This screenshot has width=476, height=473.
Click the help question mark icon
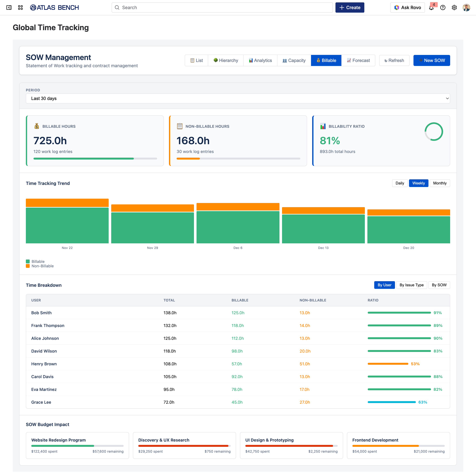pyautogui.click(x=443, y=8)
